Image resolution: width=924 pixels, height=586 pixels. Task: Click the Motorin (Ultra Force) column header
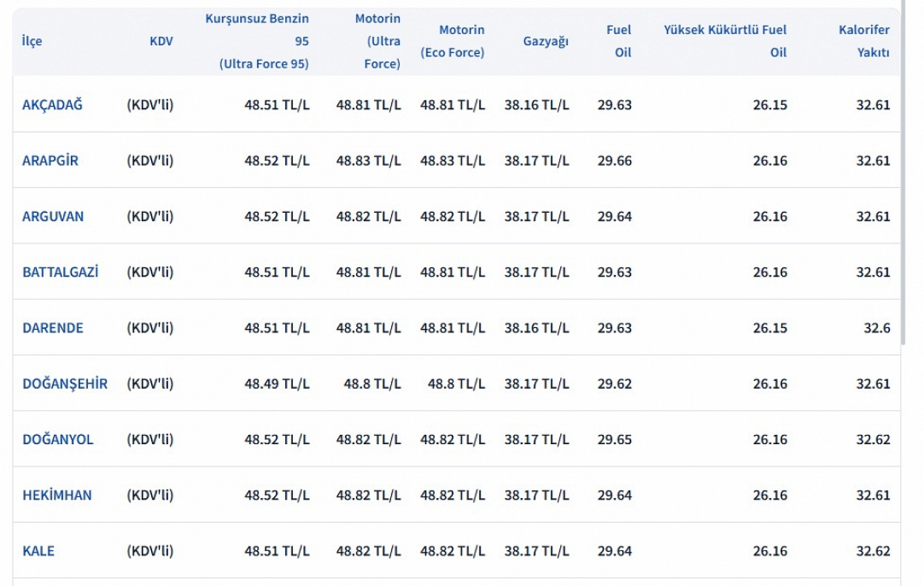(x=378, y=41)
